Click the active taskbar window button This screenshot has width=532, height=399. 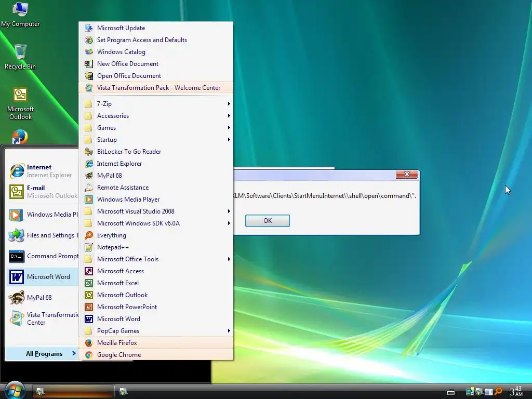click(x=73, y=392)
